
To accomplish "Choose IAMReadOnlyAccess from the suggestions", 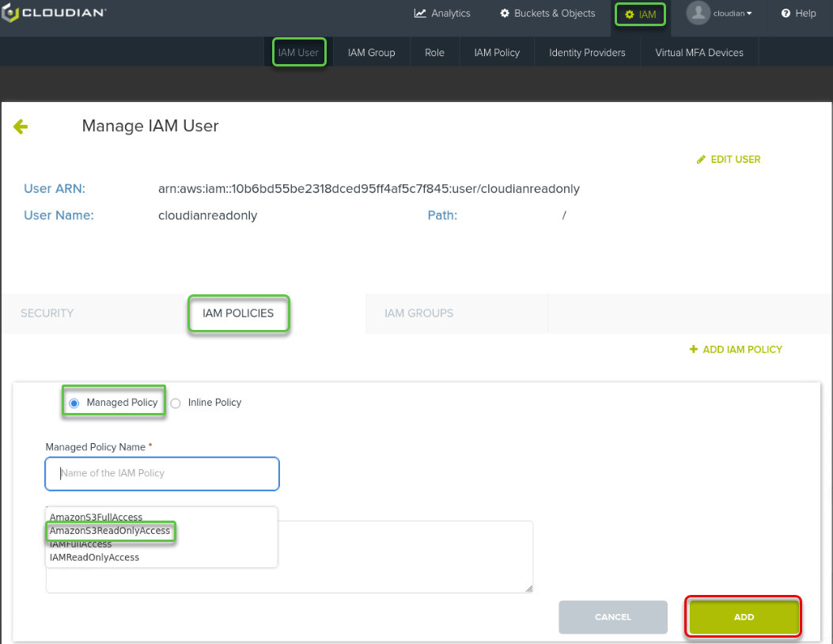I will pos(94,557).
